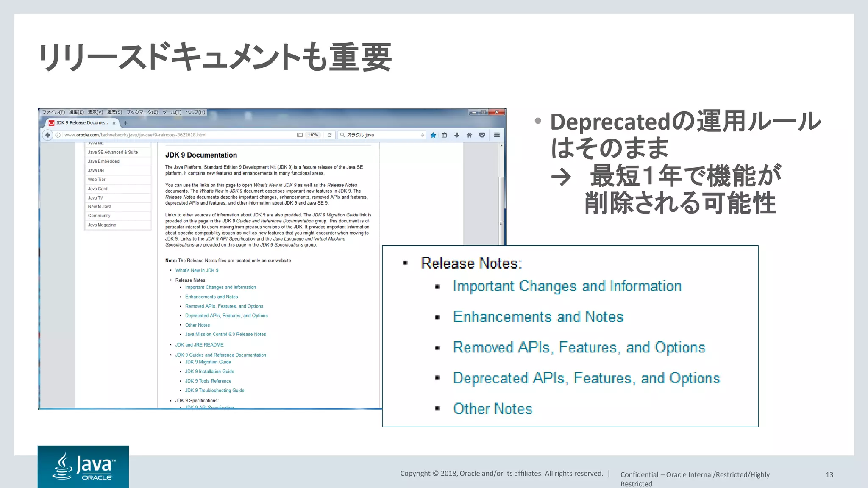Open the hamburger menu in Firefox toolbar
This screenshot has height=488, width=868.
pyautogui.click(x=497, y=135)
